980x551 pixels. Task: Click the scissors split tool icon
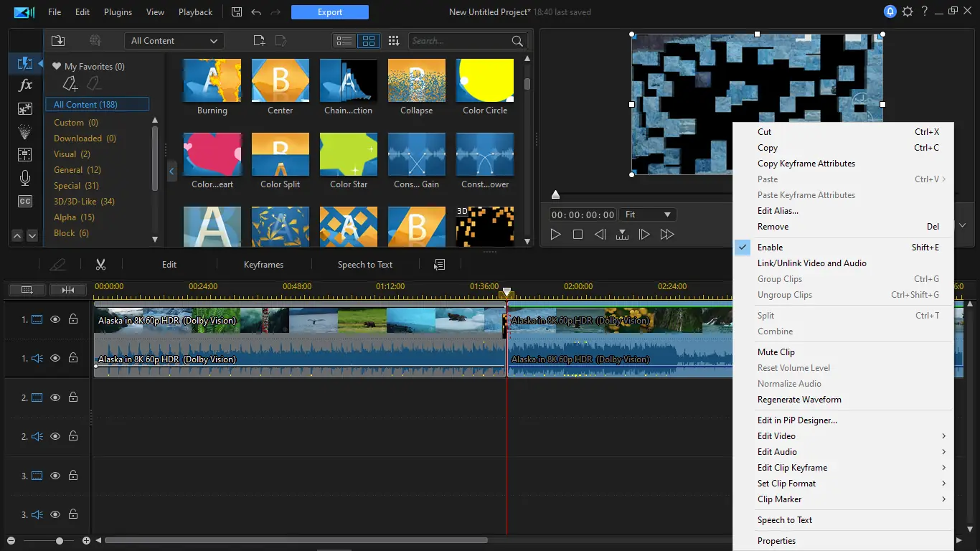pyautogui.click(x=100, y=265)
